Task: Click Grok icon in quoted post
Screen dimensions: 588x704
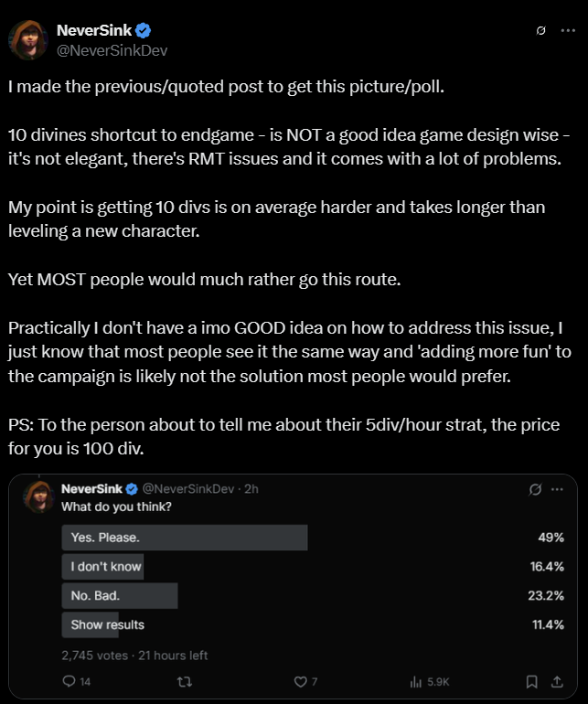Action: [x=535, y=489]
